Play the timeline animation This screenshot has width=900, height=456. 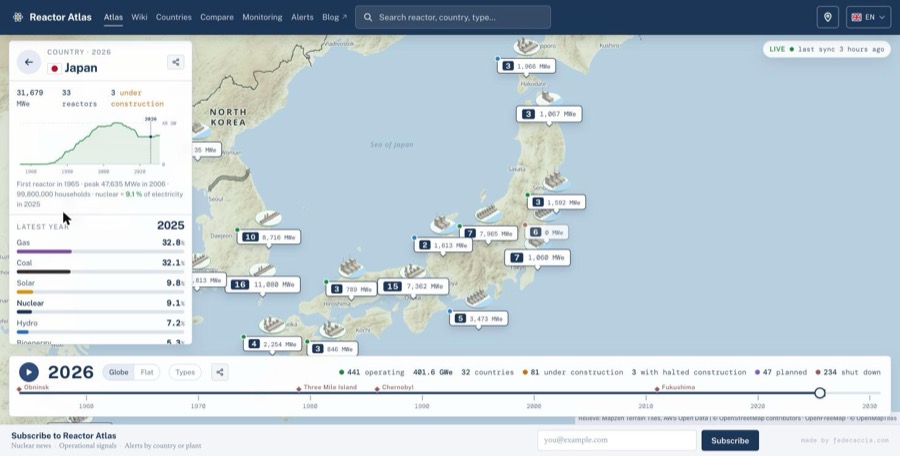29,372
